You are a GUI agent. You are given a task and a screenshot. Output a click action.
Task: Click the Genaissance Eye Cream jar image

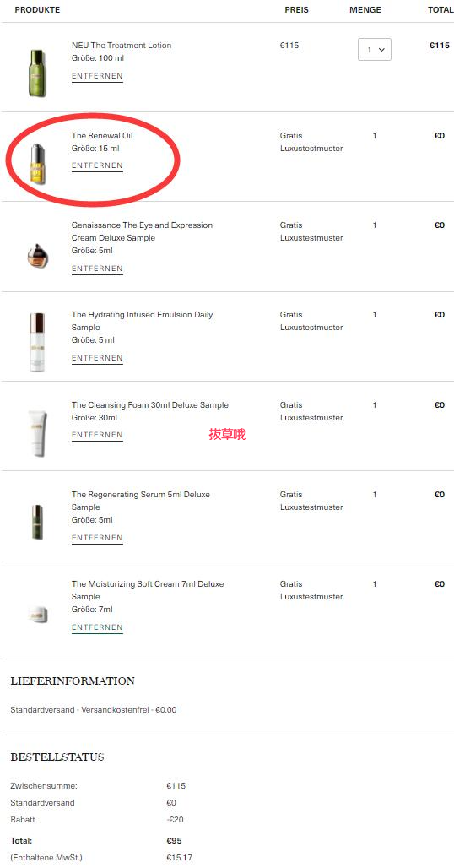[x=38, y=256]
